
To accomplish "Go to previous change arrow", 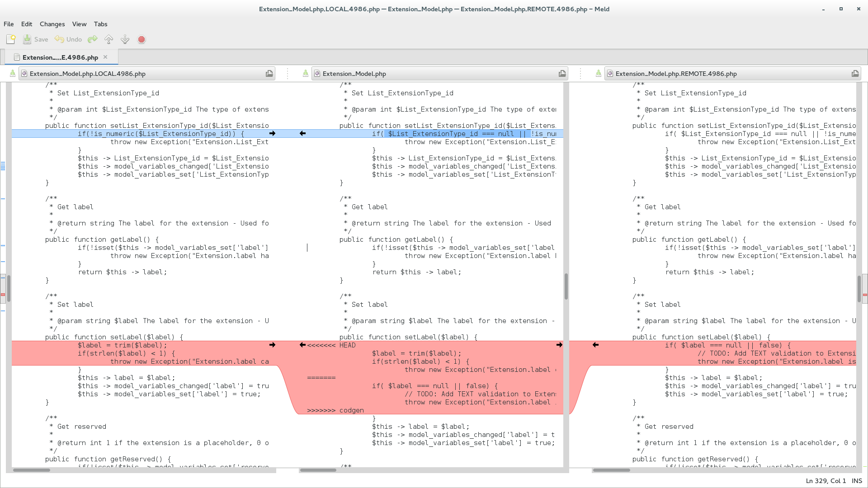I will pos(108,39).
